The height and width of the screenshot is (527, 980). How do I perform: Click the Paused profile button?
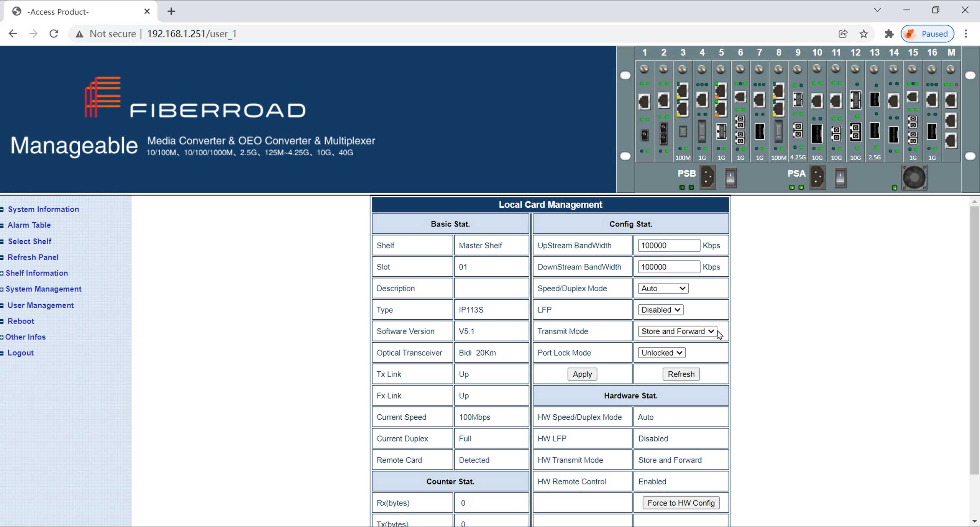point(927,34)
